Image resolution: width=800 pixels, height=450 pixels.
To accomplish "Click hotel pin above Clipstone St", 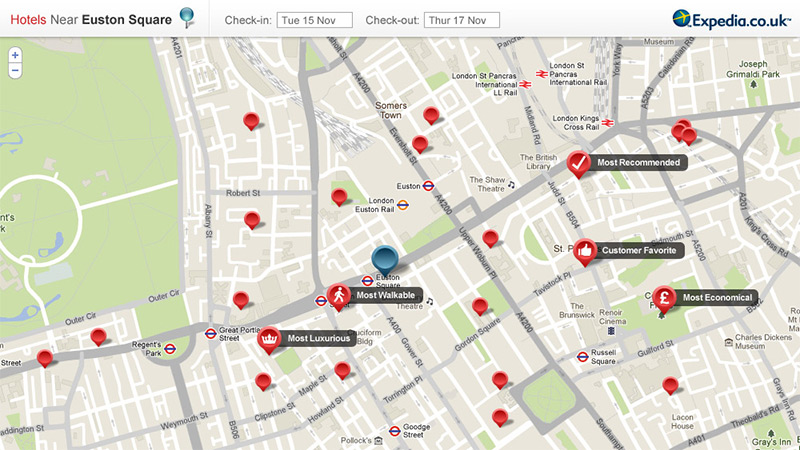I will click(263, 381).
